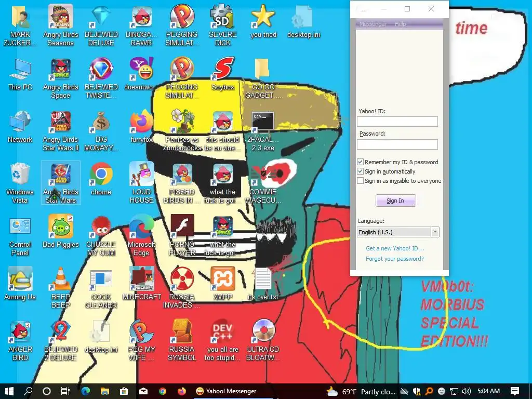Open Task View from the taskbar
This screenshot has width=532, height=399.
(65, 391)
